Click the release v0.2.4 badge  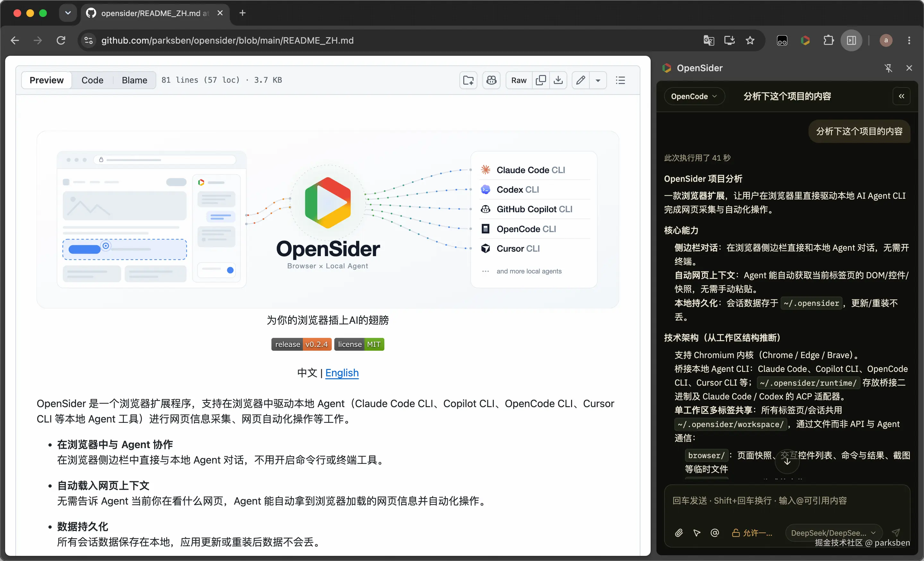[301, 344]
